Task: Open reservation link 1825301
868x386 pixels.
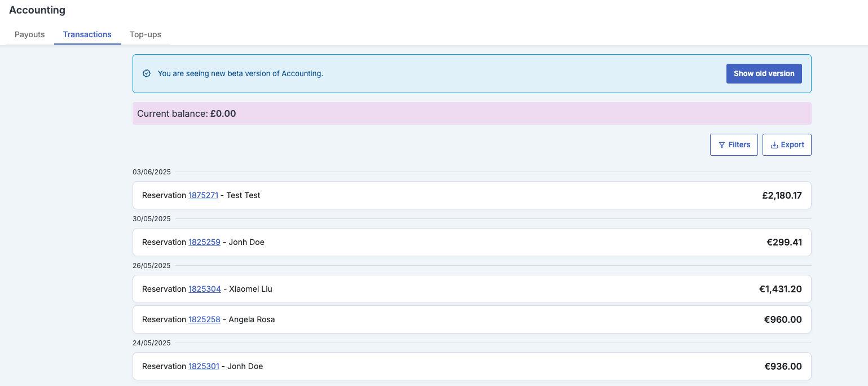Action: tap(204, 366)
